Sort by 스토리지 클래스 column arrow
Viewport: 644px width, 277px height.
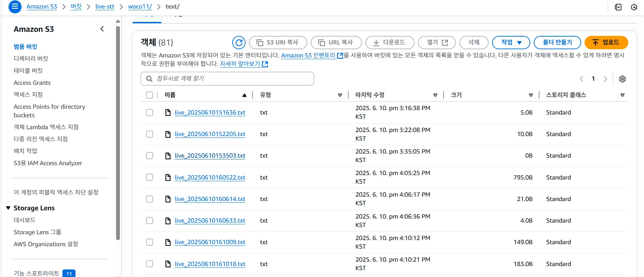[x=622, y=95]
